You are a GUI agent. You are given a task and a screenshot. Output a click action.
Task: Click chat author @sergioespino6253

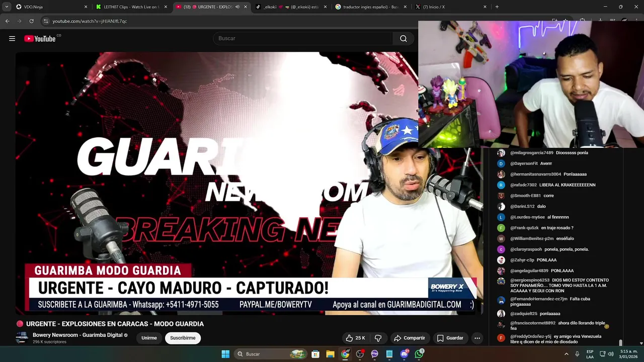click(530, 280)
